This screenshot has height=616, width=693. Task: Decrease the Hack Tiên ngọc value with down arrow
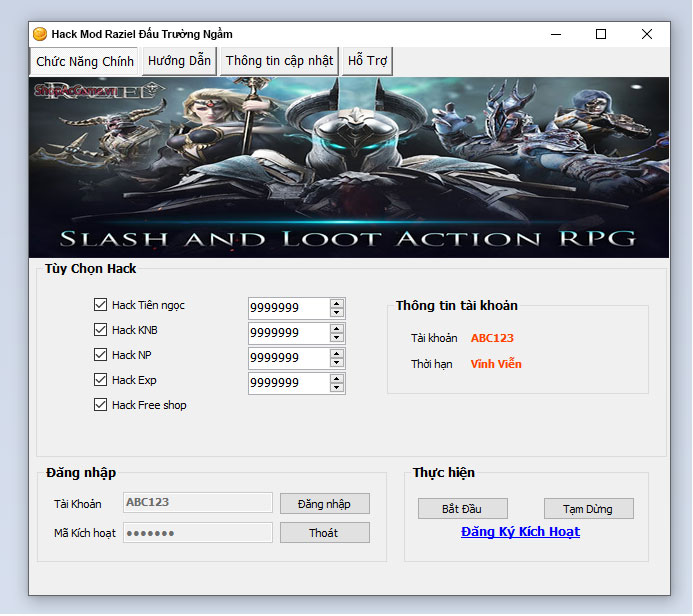pos(337,312)
